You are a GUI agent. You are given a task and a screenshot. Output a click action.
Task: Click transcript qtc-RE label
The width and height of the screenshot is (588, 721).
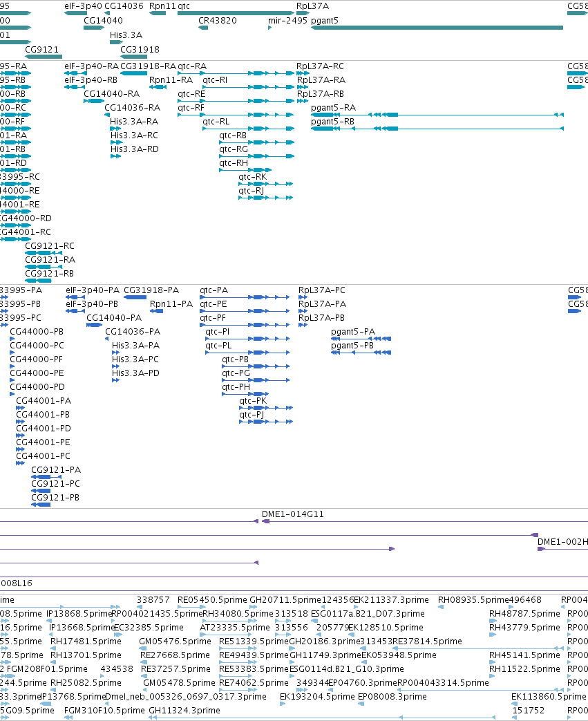[191, 94]
